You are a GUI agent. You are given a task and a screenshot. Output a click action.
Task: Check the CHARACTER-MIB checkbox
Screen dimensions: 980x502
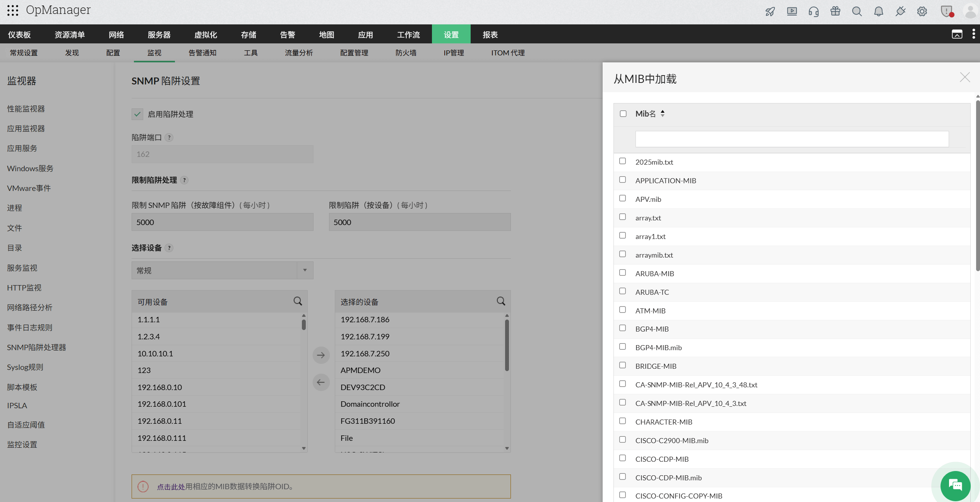click(x=622, y=421)
